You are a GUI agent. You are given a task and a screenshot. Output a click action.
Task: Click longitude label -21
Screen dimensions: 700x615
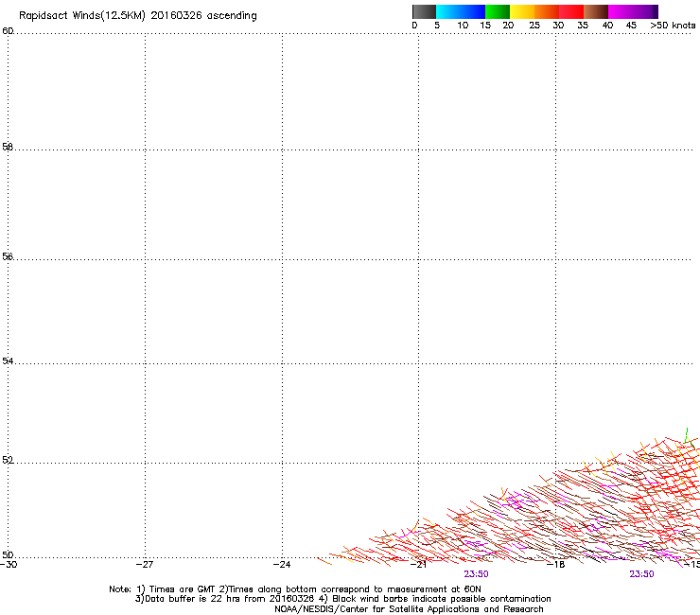point(418,565)
